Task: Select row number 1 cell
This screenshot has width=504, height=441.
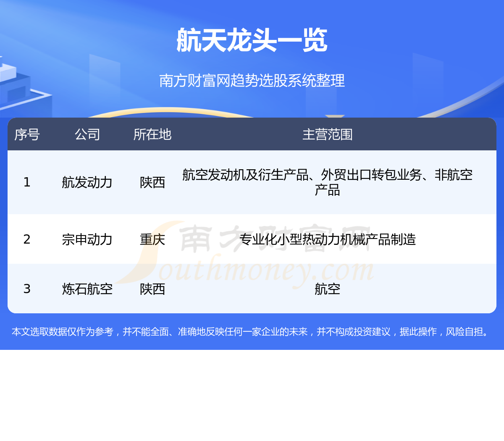Action: click(27, 182)
